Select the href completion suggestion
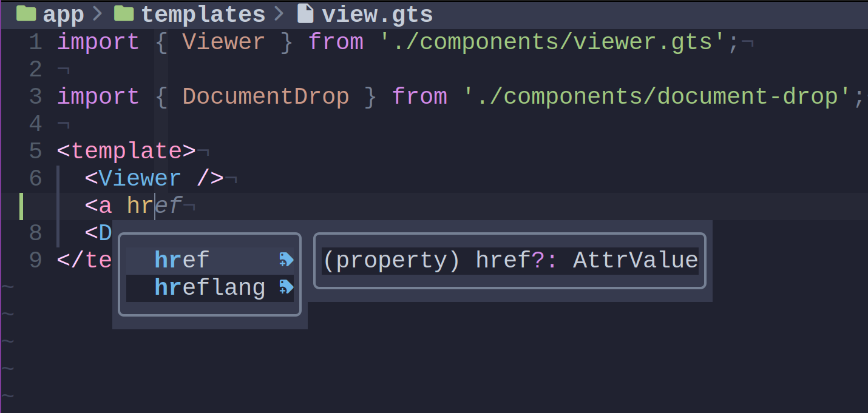 click(x=181, y=260)
